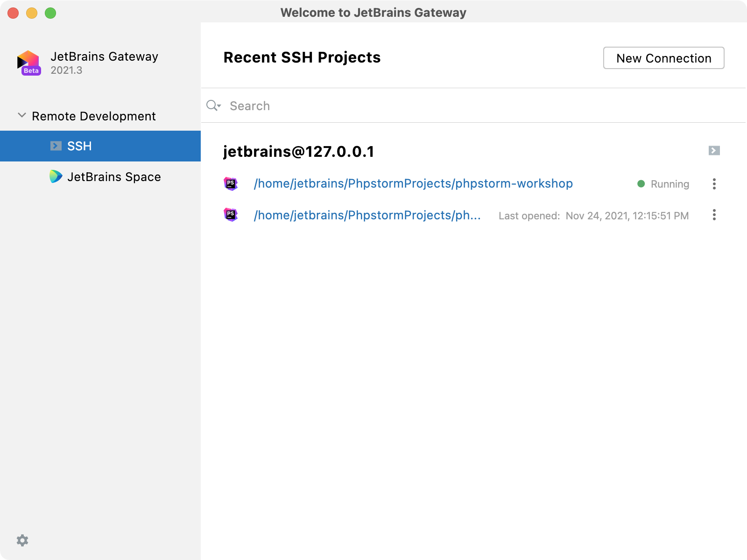Click the JetBrains Space logo icon
This screenshot has height=560, width=747.
pos(56,176)
